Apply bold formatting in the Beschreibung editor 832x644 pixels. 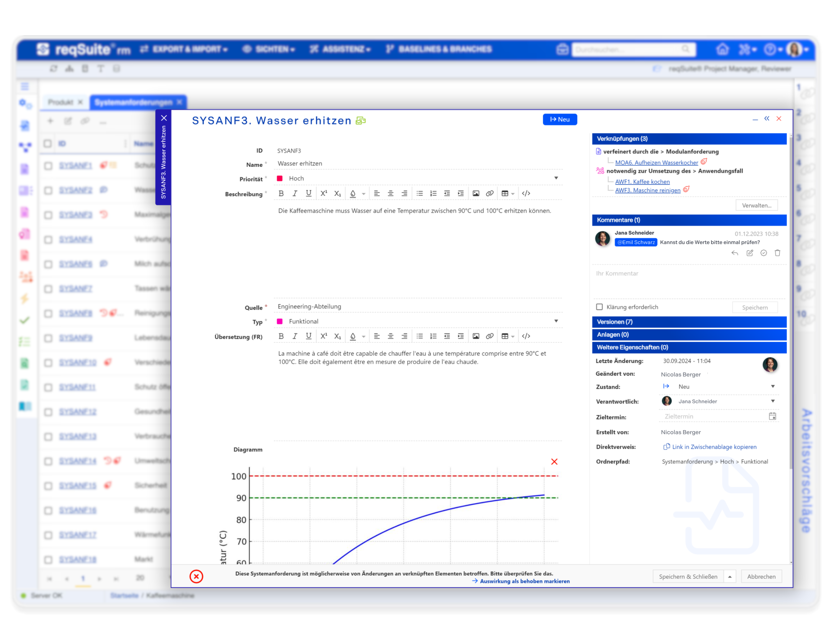click(281, 193)
